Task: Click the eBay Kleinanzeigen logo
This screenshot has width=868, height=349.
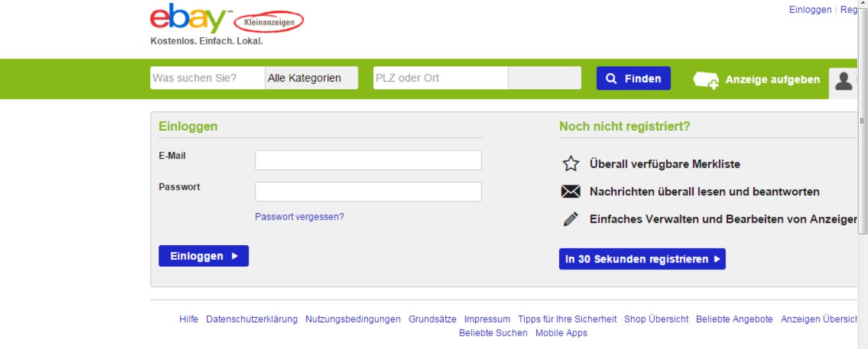Action: 227,19
